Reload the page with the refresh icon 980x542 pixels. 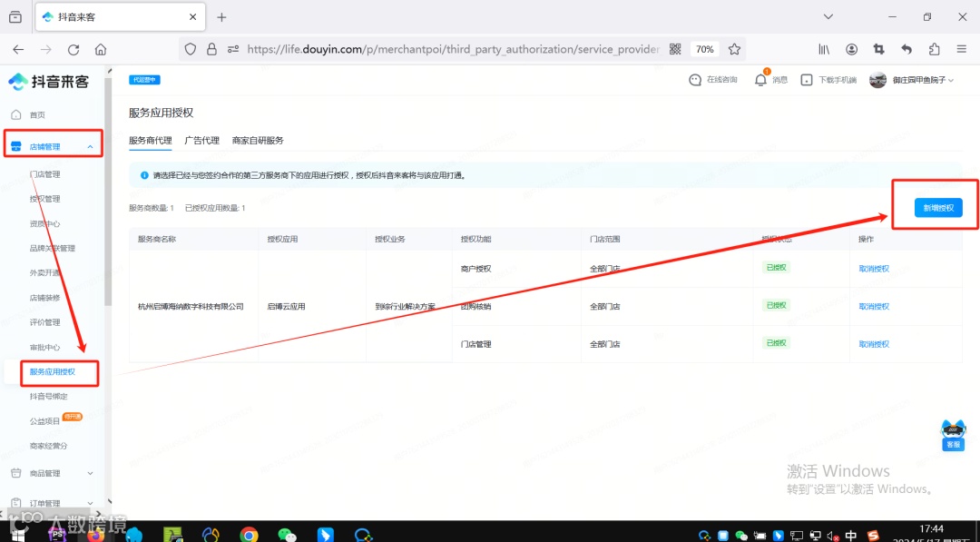click(x=73, y=49)
